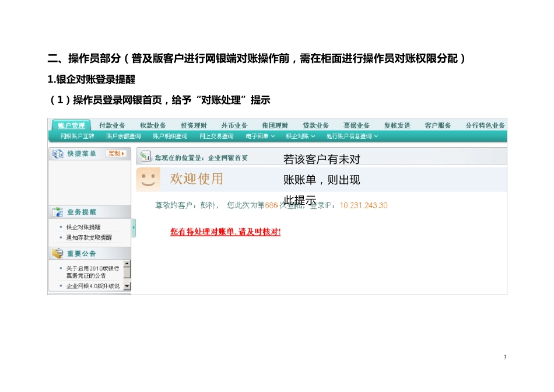
Task: Click the 重要公告 header text
Action: 82,253
